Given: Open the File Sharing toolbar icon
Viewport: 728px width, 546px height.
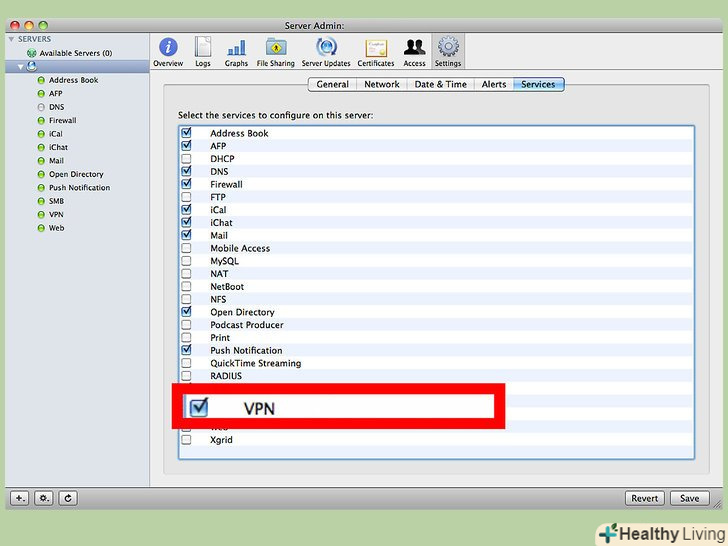Looking at the screenshot, I should (276, 52).
